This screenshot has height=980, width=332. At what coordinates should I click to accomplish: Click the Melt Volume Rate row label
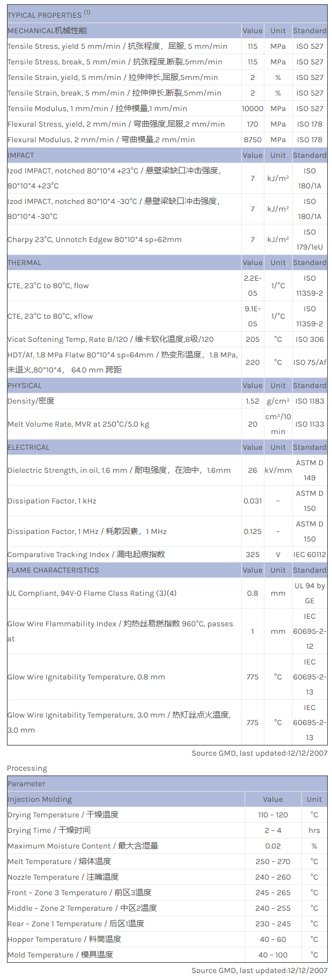click(78, 424)
